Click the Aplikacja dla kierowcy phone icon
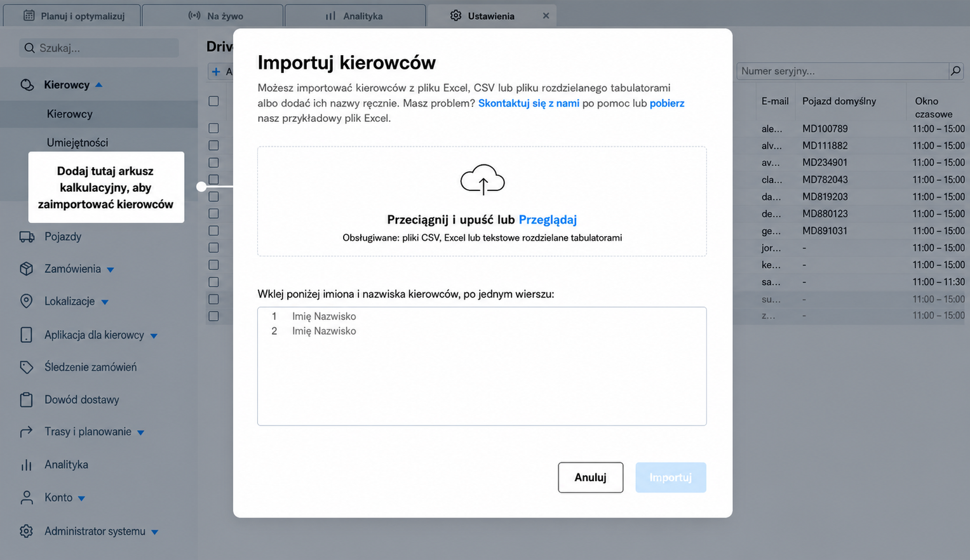970x560 pixels. pyautogui.click(x=26, y=335)
